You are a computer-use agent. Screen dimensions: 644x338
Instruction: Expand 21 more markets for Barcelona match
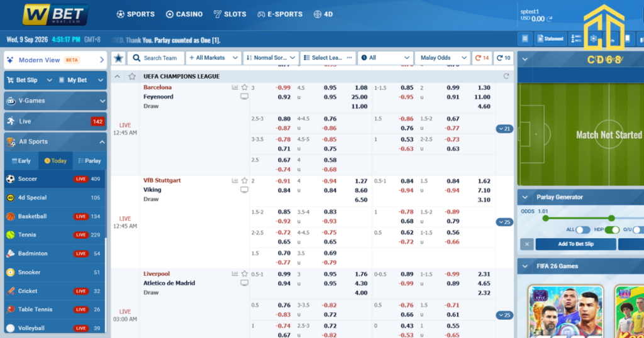[504, 129]
